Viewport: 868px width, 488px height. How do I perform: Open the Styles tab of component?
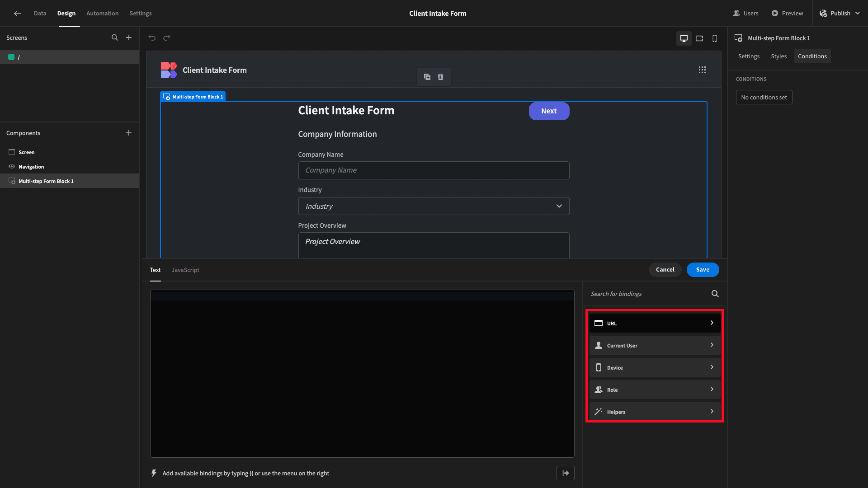point(778,56)
